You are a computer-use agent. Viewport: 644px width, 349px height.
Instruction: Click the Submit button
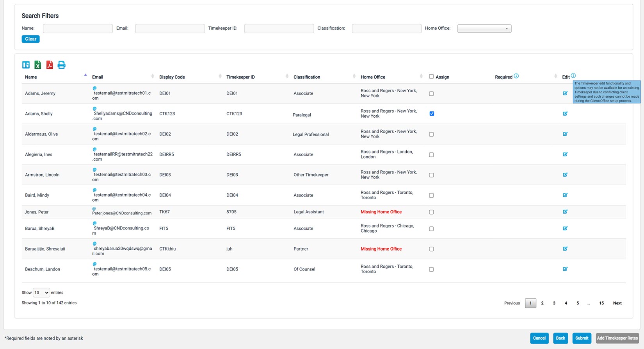coord(582,338)
